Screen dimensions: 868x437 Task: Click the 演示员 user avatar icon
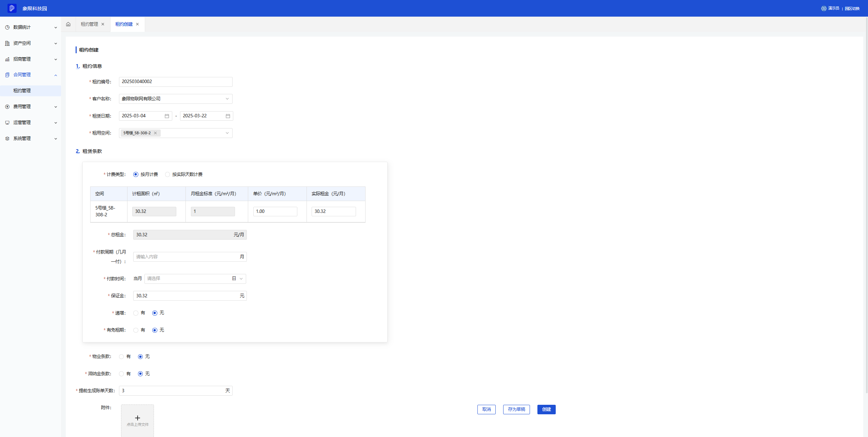[x=824, y=8]
